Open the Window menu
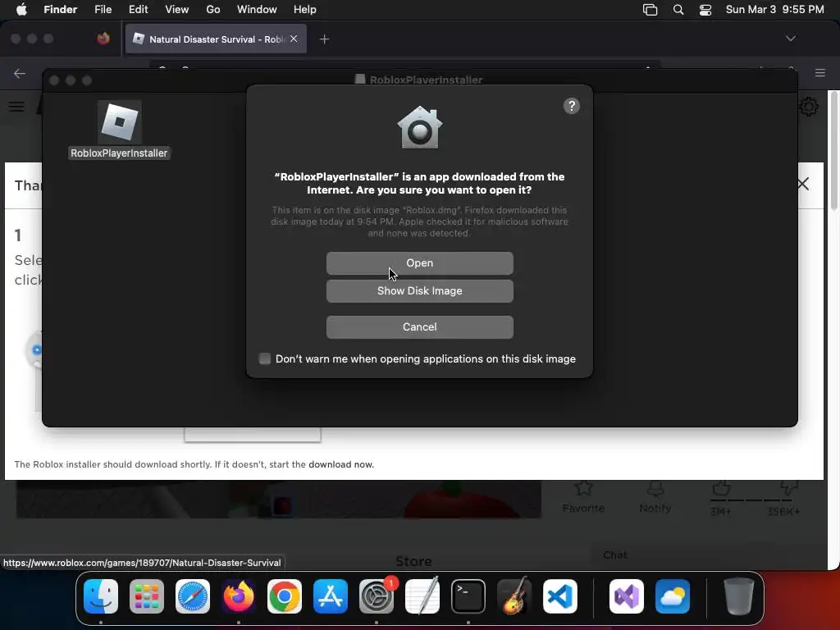 (x=257, y=10)
